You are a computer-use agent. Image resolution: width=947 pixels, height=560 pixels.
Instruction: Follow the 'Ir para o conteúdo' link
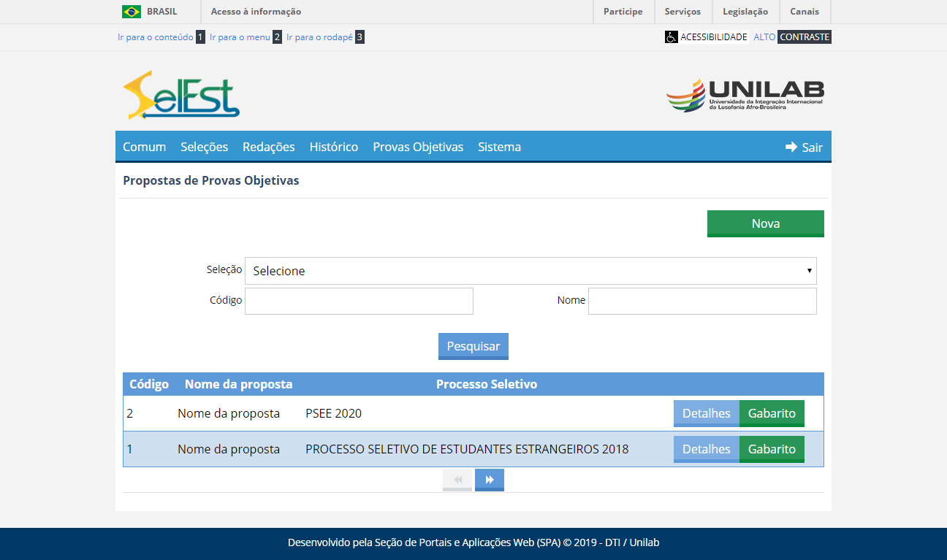coord(156,37)
